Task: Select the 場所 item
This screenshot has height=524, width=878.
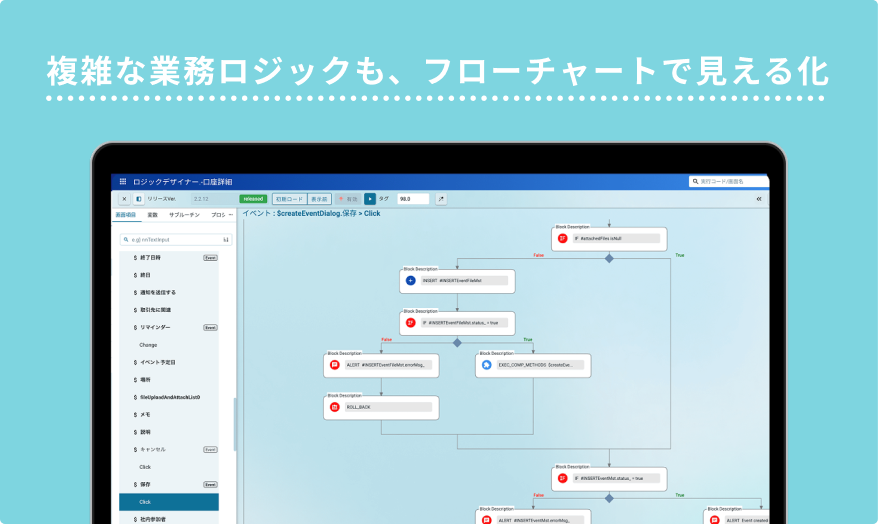Action: [x=145, y=380]
